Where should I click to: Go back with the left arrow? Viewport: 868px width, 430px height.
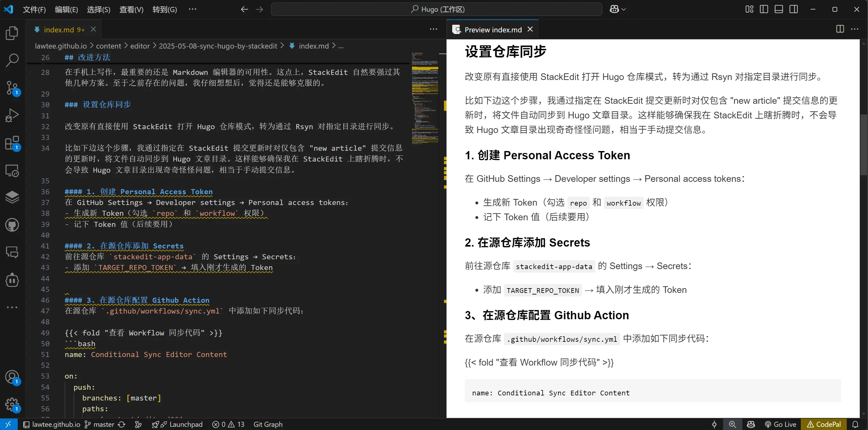click(244, 10)
